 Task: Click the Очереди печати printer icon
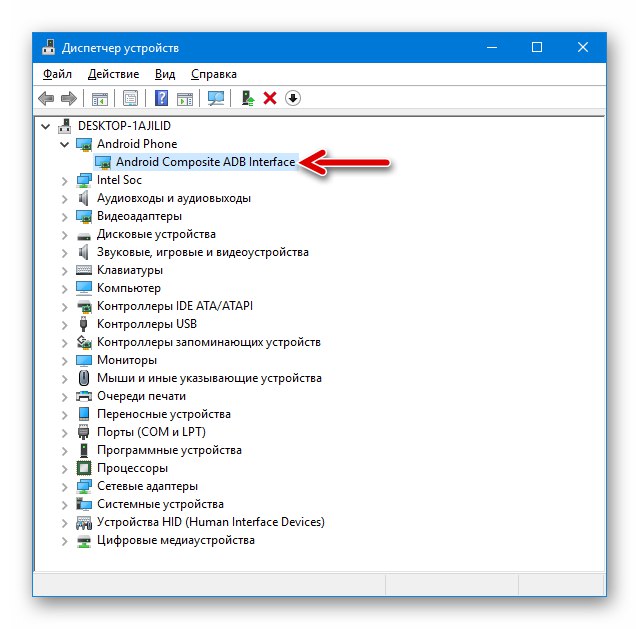84,396
